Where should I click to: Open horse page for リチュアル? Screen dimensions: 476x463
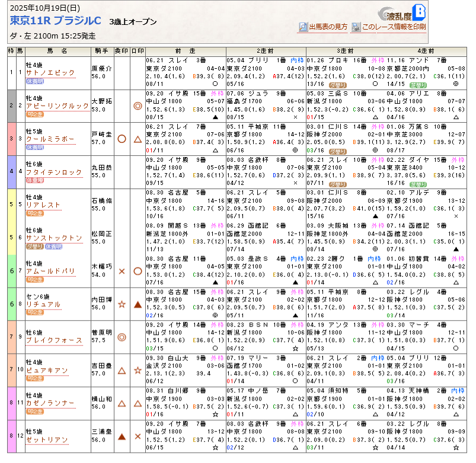[x=43, y=304]
